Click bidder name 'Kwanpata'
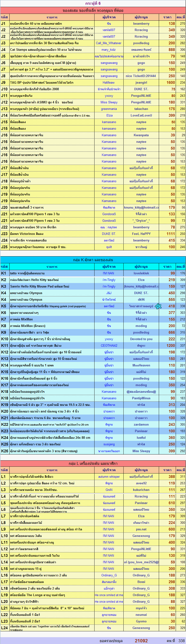Image resolution: width=186 pixels, height=644 pixels. coord(141,135)
